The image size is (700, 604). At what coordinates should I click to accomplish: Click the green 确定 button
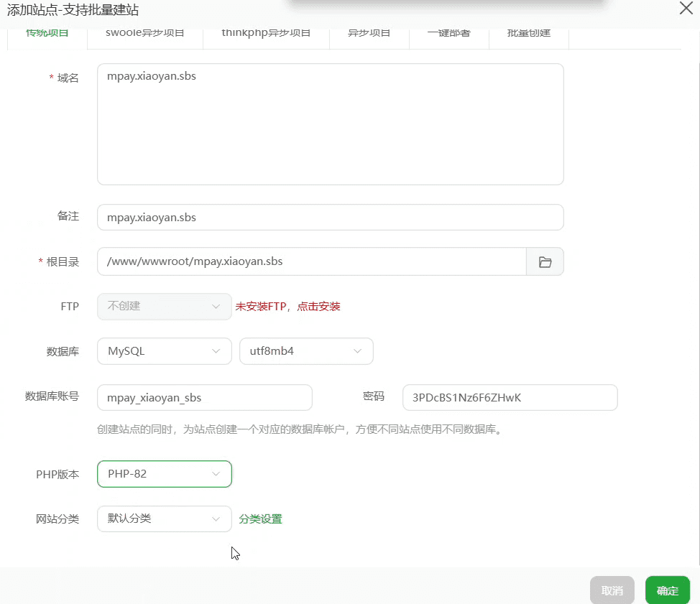tap(667, 590)
